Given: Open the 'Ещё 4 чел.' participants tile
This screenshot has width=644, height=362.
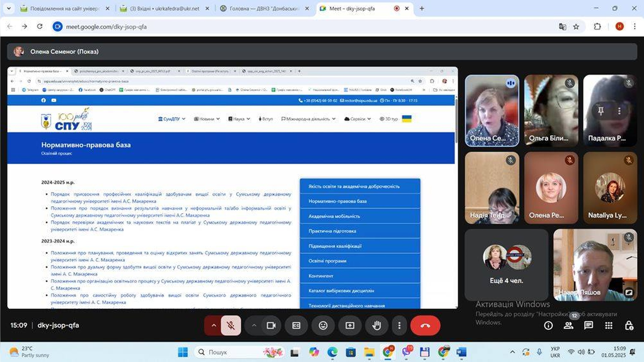Looking at the screenshot, I should pyautogui.click(x=506, y=265).
